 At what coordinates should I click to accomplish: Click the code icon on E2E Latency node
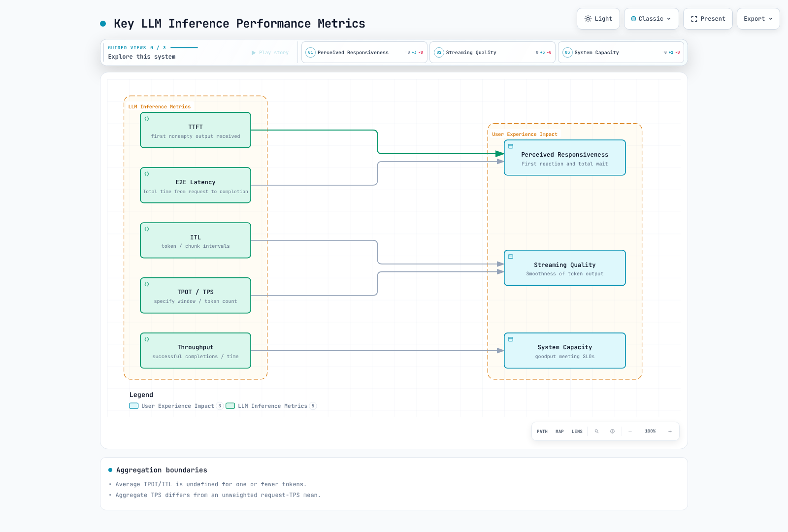[147, 174]
